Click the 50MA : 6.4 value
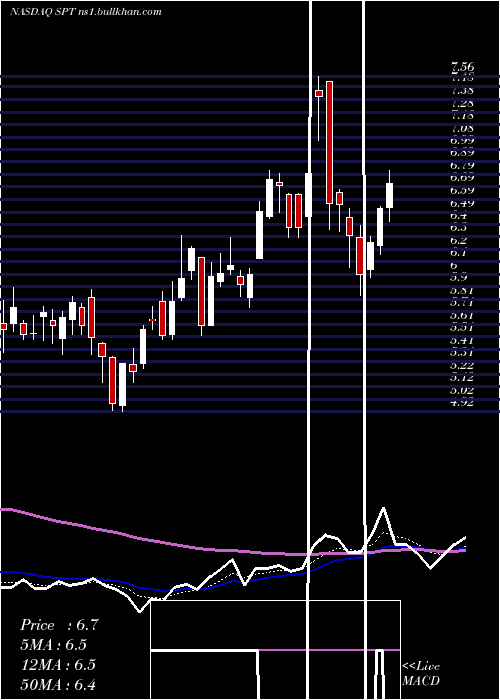This screenshot has width=500, height=700. [x=58, y=684]
